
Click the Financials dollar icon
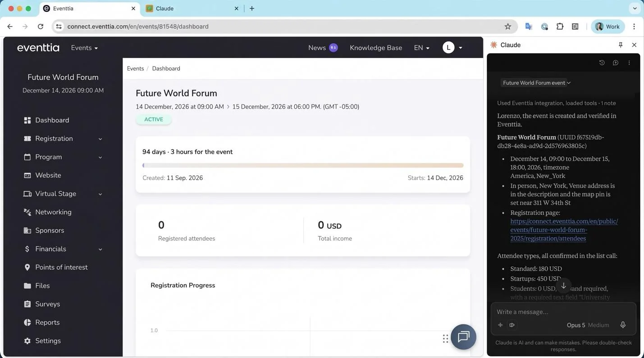pyautogui.click(x=27, y=249)
